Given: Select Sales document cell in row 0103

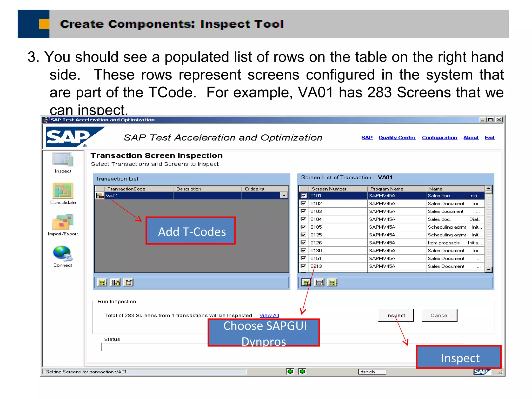Looking at the screenshot, I should point(455,211).
